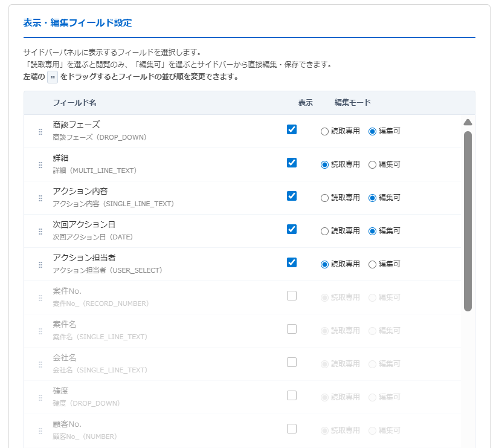Click field code アクション内容 (SINGLE_LINE_TEXT)
499x448 pixels.
tap(114, 204)
